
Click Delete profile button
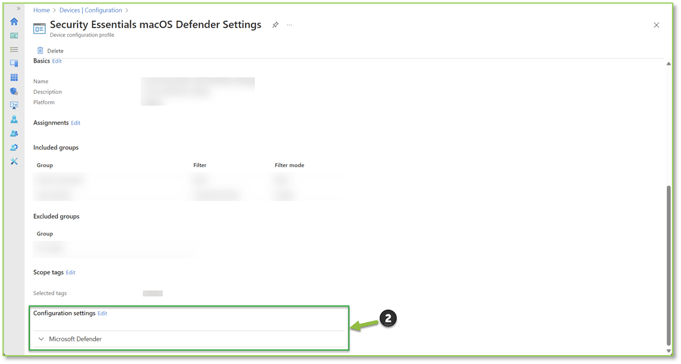pos(50,51)
